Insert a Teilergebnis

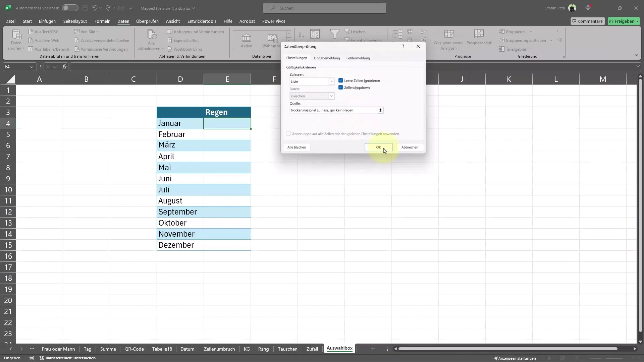tap(513, 49)
